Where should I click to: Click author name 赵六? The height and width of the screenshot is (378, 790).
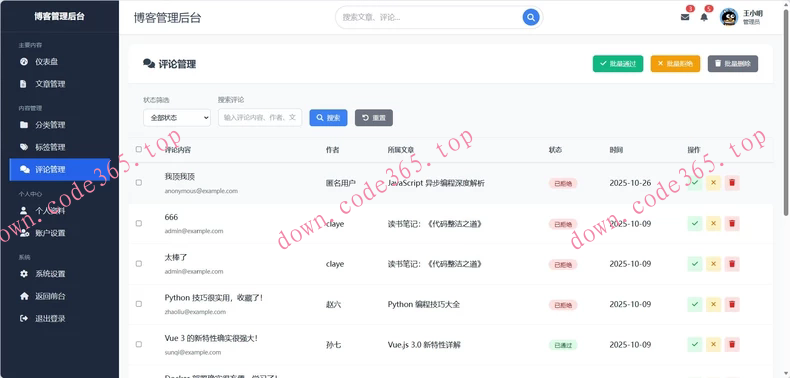coord(334,304)
